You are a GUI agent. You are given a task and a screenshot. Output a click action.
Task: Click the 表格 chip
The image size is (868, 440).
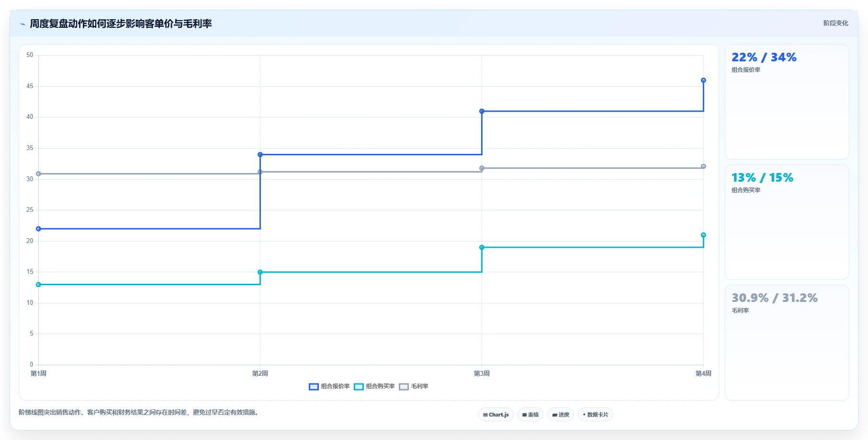[530, 415]
